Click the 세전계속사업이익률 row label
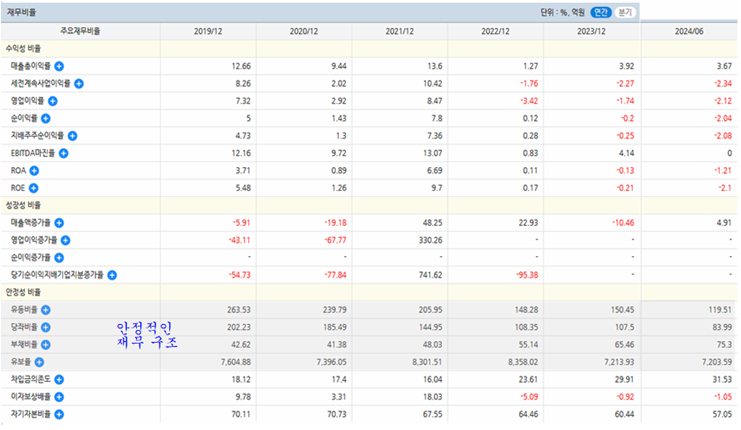The image size is (741, 430). [40, 83]
